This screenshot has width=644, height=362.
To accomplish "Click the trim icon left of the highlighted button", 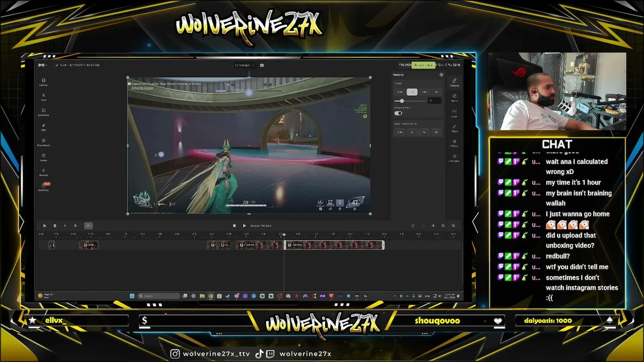I will (75, 226).
